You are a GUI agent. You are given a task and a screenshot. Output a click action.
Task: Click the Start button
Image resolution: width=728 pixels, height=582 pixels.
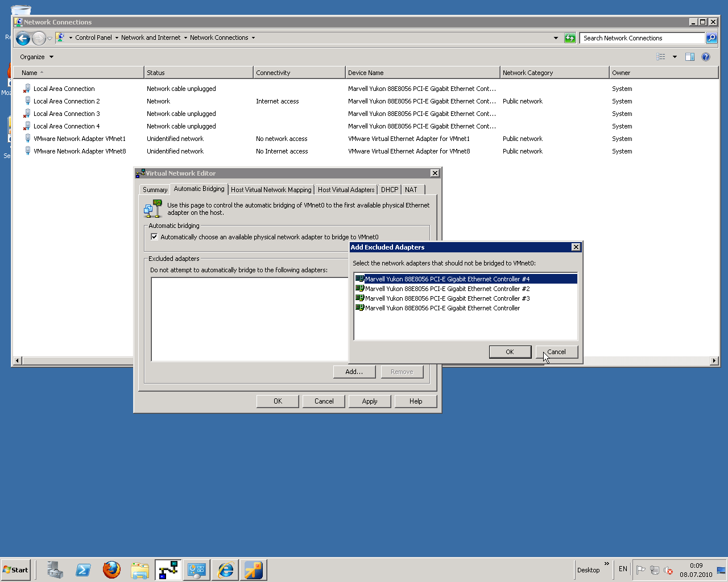point(16,570)
